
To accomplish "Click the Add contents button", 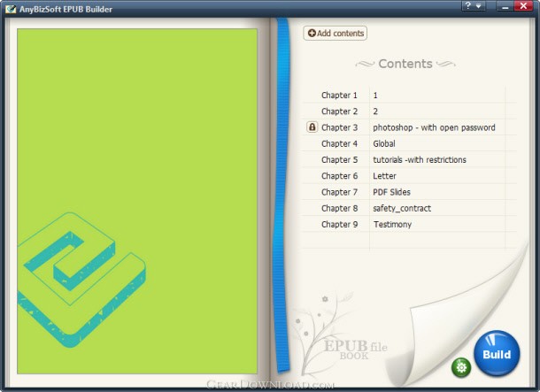I will pyautogui.click(x=336, y=34).
